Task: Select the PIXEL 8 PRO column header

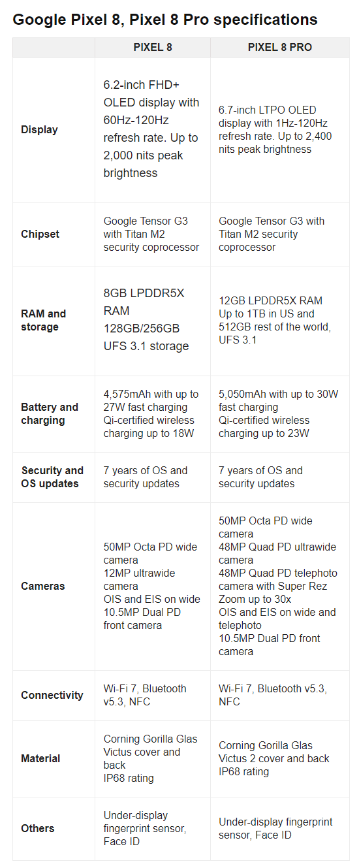Action: pos(280,48)
